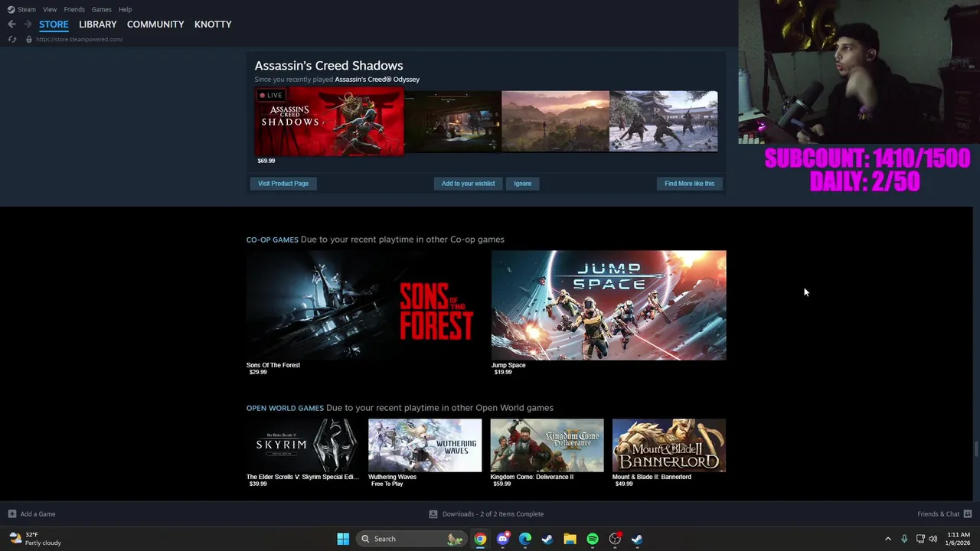Screen dimensions: 980x551
Task: View the sunset landscape Shadows screenshot
Action: (x=555, y=121)
